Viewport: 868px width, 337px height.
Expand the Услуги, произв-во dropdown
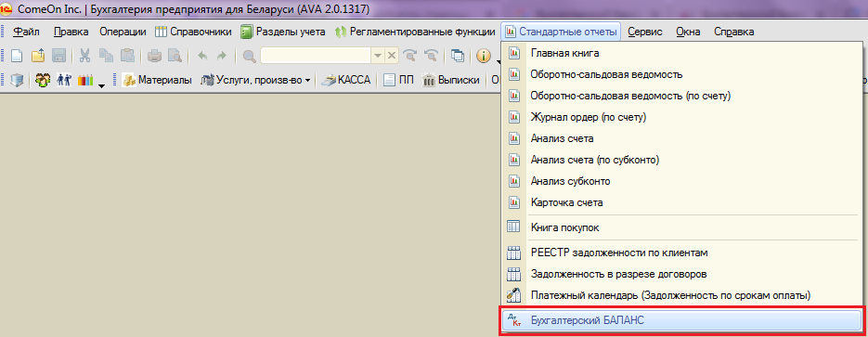click(x=307, y=81)
